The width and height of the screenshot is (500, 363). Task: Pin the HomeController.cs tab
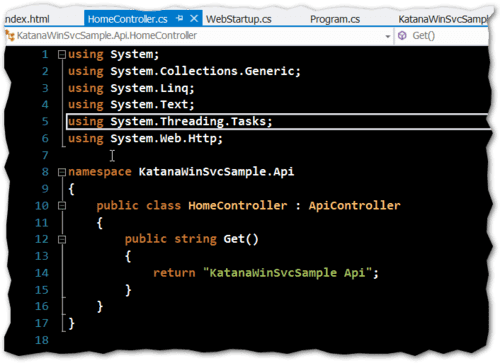pyautogui.click(x=180, y=18)
